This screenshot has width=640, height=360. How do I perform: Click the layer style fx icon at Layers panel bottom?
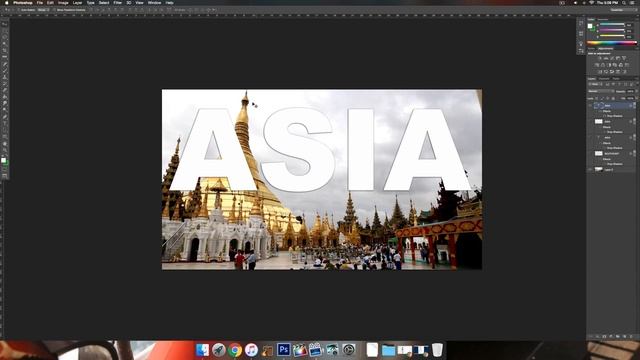(598, 336)
